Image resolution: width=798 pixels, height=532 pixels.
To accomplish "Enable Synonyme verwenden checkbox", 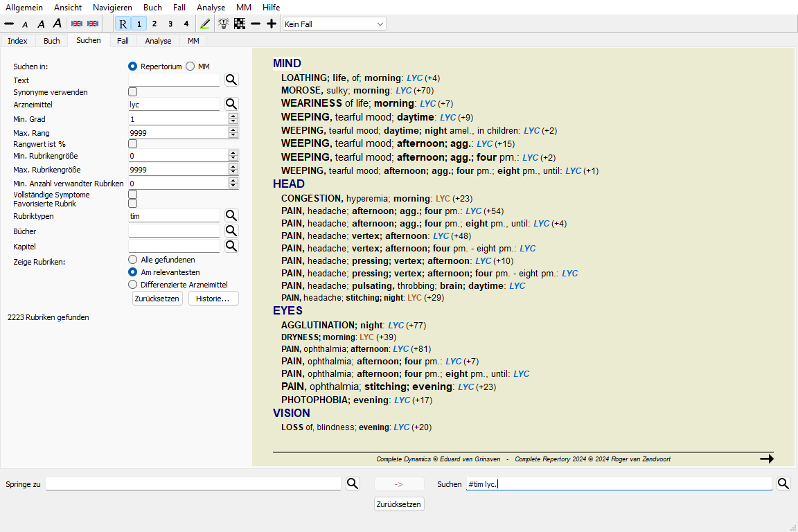I will click(x=133, y=91).
